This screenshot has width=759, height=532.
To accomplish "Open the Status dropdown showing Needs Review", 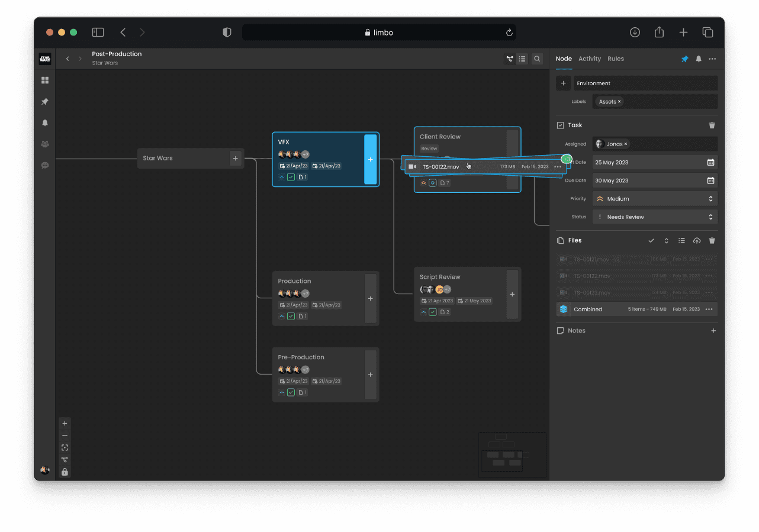I will (655, 217).
